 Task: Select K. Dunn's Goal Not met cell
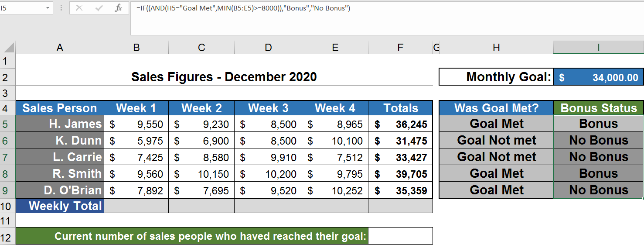point(496,141)
